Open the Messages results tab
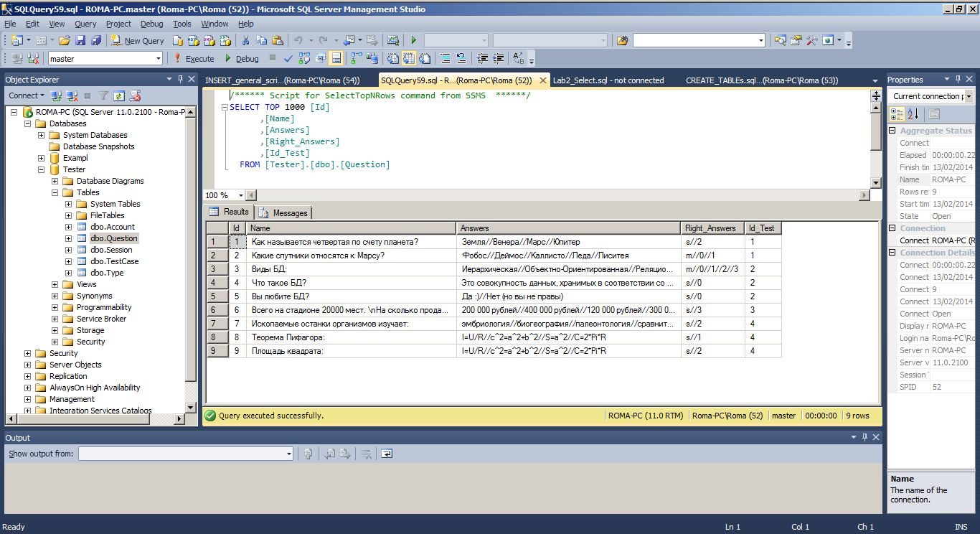 284,212
